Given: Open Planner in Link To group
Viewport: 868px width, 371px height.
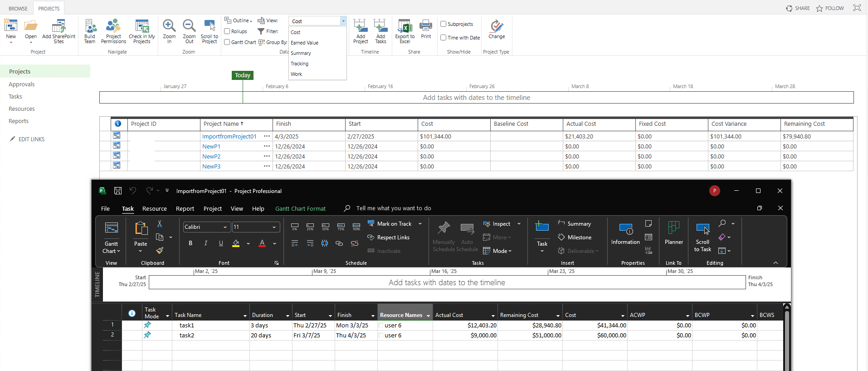Looking at the screenshot, I should click(673, 233).
